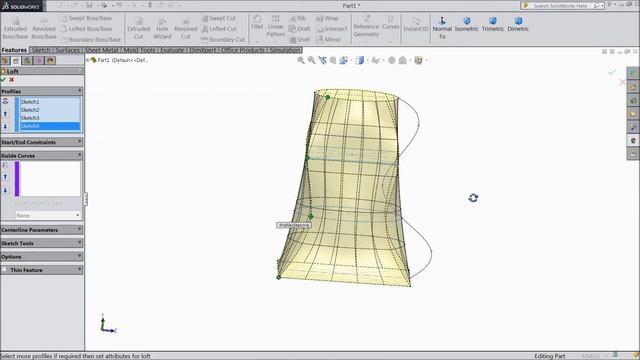Click the Draft tool
Viewport: 640px width, 360px height.
tap(300, 29)
